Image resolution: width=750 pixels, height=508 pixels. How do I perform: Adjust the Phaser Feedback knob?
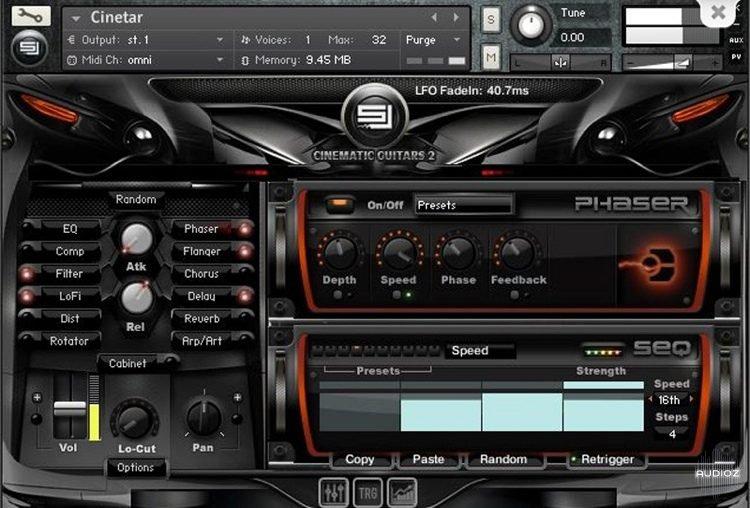(518, 253)
